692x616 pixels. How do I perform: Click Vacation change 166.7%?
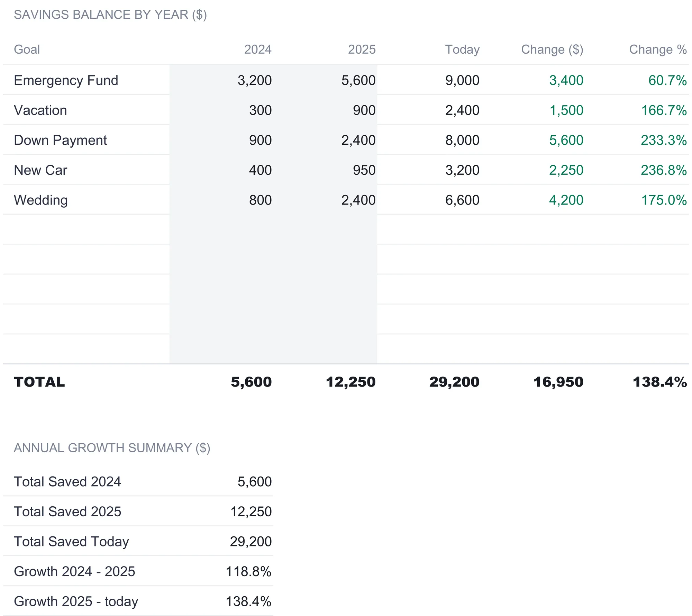(x=664, y=110)
